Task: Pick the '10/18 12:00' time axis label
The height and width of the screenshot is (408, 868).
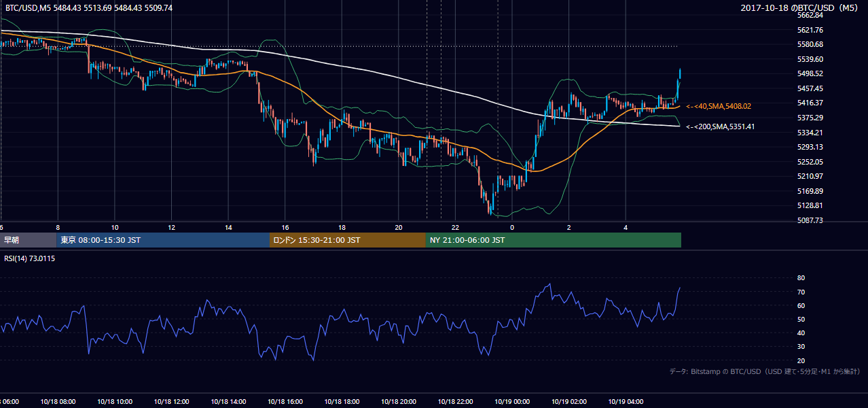Action: [x=171, y=402]
